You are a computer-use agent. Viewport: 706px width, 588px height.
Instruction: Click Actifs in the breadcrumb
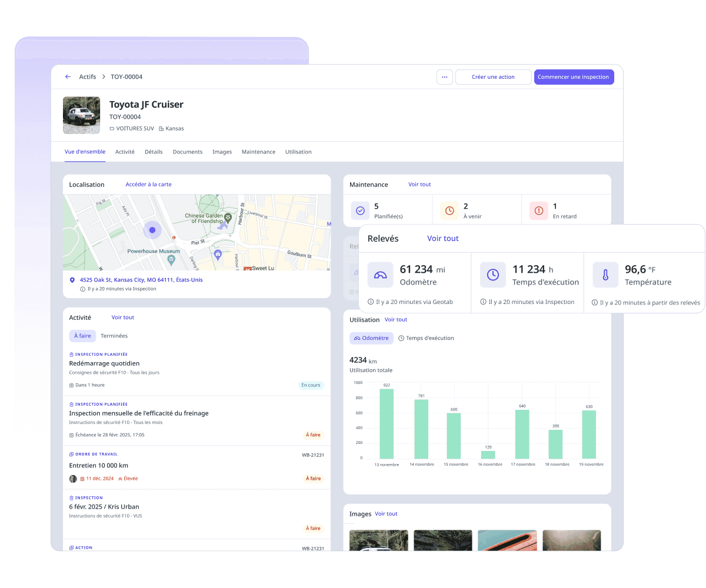88,77
